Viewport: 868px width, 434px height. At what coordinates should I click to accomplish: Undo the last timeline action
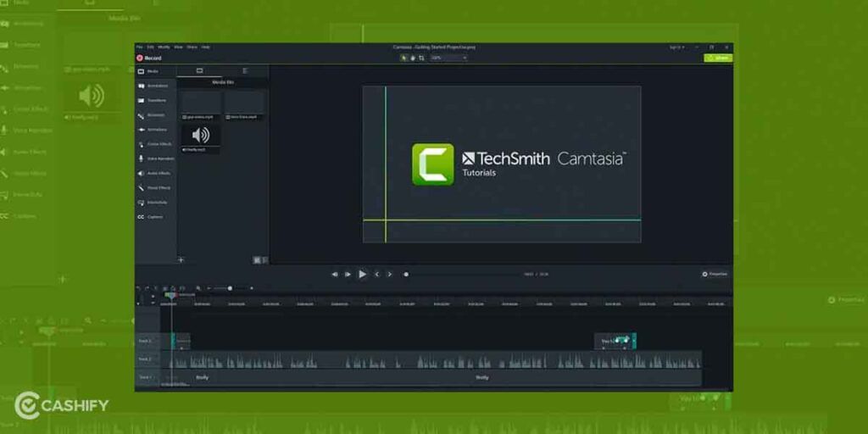[138, 288]
